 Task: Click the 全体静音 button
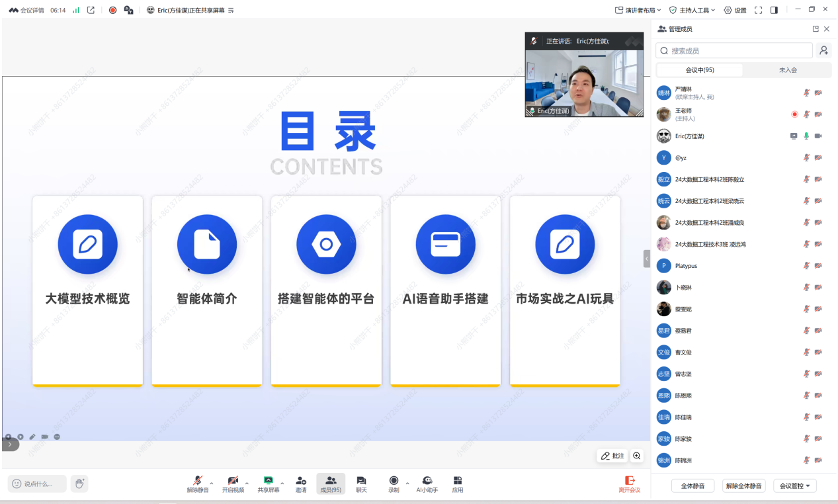pos(694,485)
